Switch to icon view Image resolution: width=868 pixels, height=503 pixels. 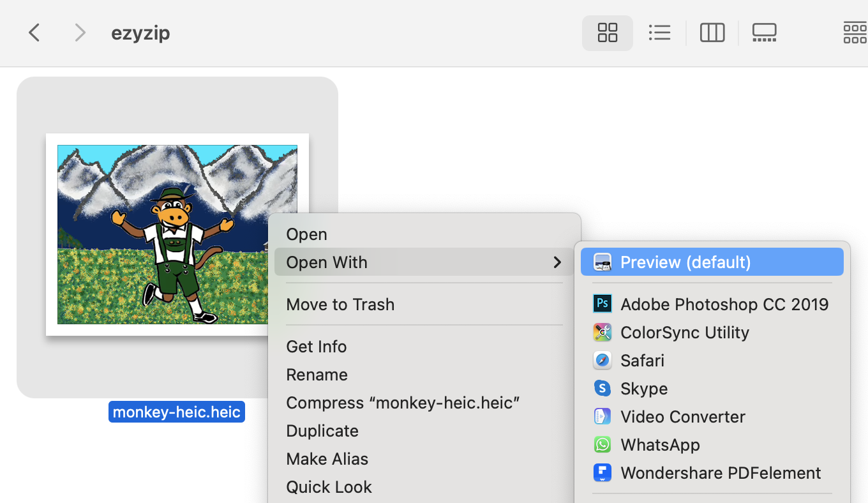point(607,32)
